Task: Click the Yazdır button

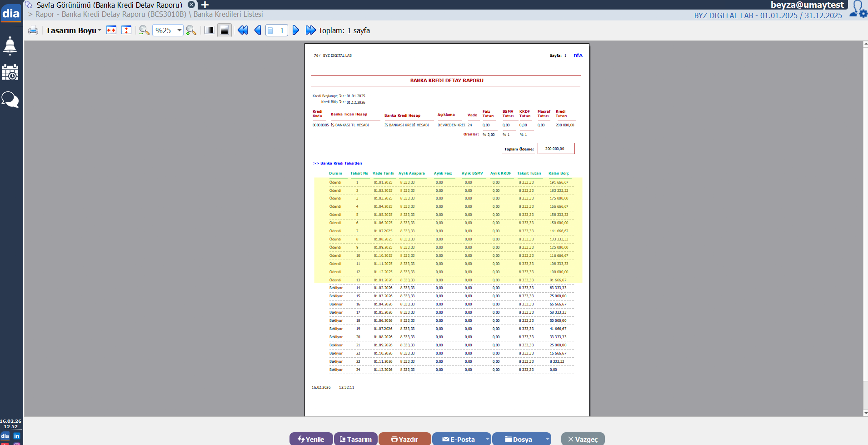Action: (x=404, y=439)
